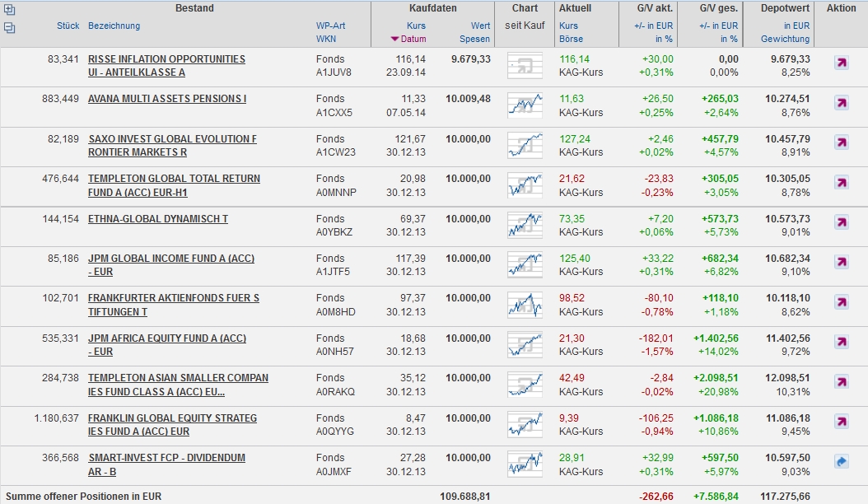868x504 pixels.
Task: Sort by the Spesen column header
Action: (474, 39)
